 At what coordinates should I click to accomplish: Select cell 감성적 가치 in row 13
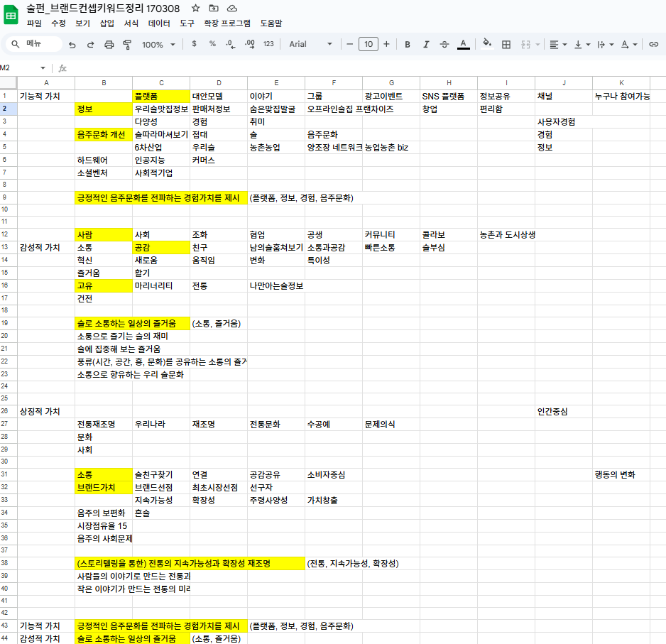coord(46,247)
